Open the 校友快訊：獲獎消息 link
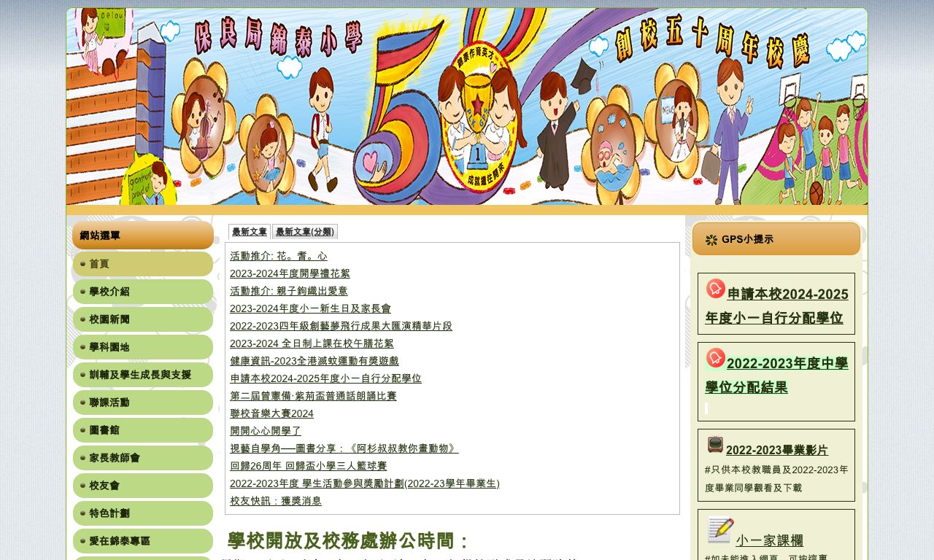The width and height of the screenshot is (934, 560). 275,501
